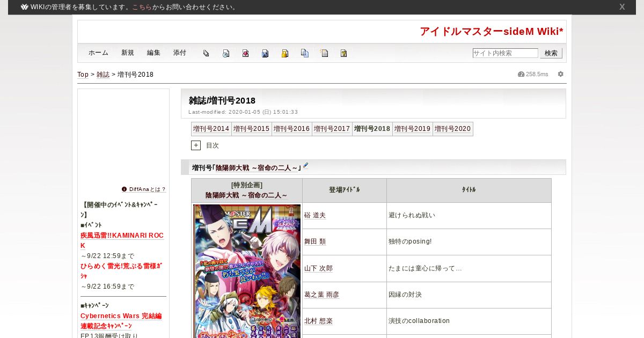Expand the 目次 table of contents
This screenshot has height=338, width=644.
tap(196, 145)
